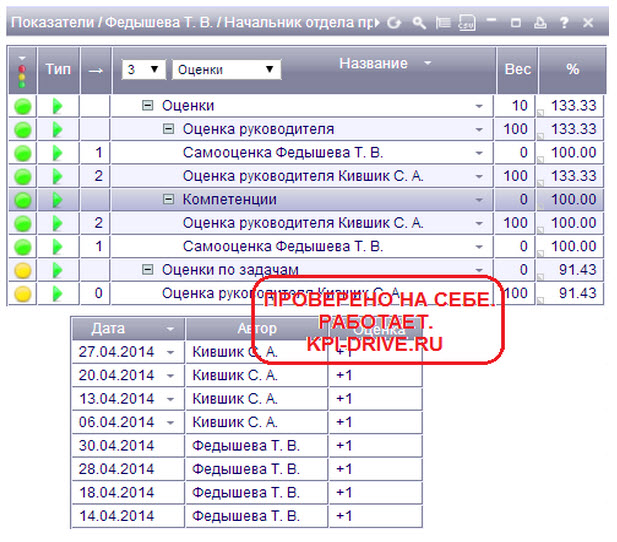
Task: Click play arrow in Оценка руководителя group row
Action: pos(57,129)
